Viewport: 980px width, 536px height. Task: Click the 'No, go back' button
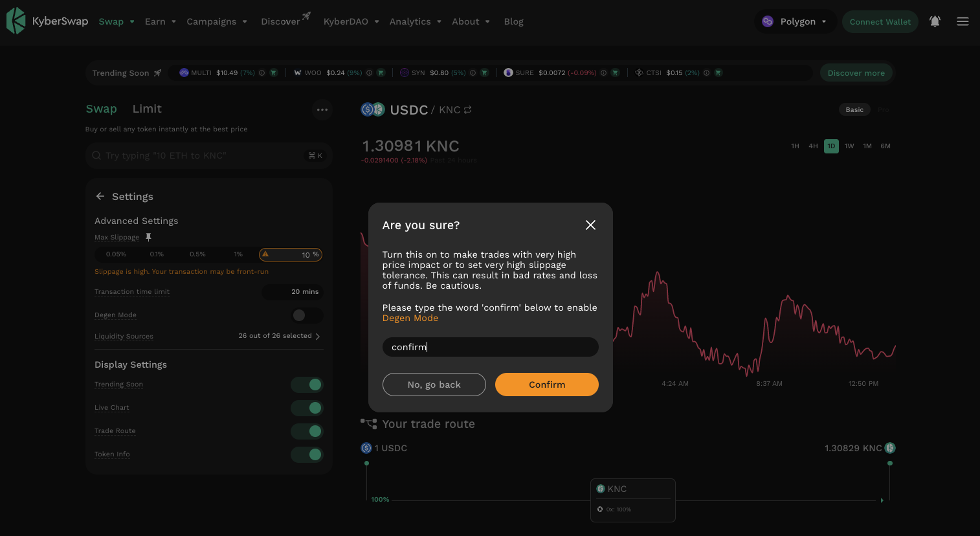[434, 385]
